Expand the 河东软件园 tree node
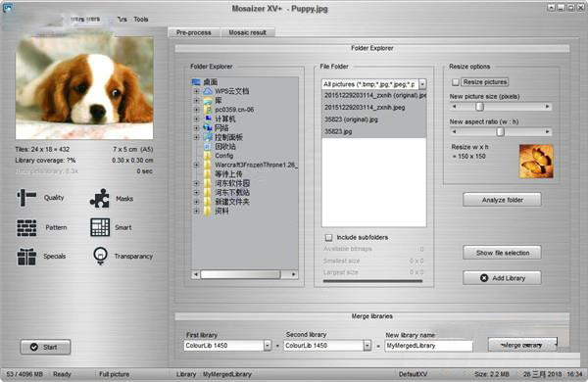 click(196, 183)
